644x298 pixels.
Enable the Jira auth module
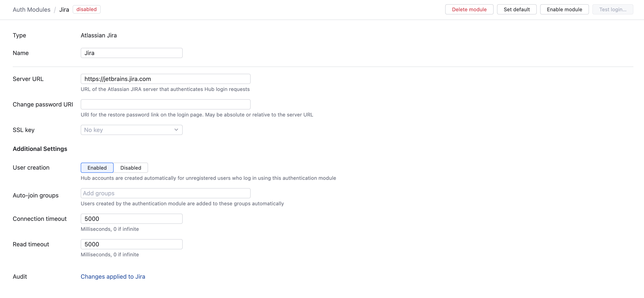(x=564, y=9)
